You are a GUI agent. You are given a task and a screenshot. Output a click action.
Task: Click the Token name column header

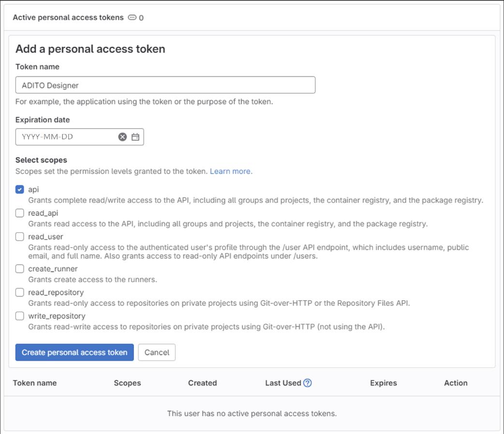pyautogui.click(x=35, y=383)
